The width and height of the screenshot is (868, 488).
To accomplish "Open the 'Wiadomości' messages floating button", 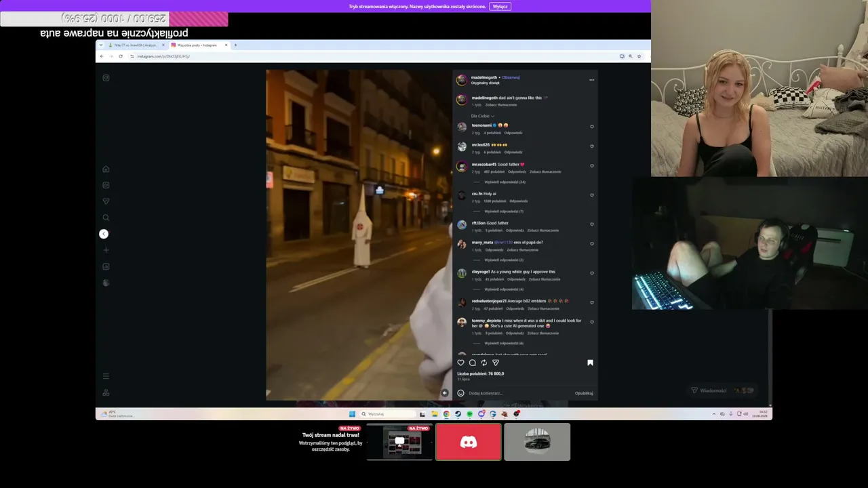I will [x=722, y=390].
